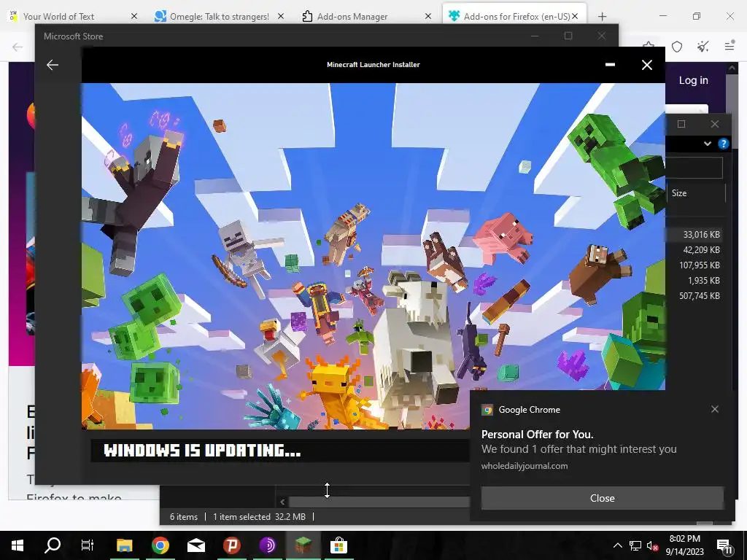The height and width of the screenshot is (560, 747).
Task: Go back in Microsoft Store window
Action: [x=53, y=65]
